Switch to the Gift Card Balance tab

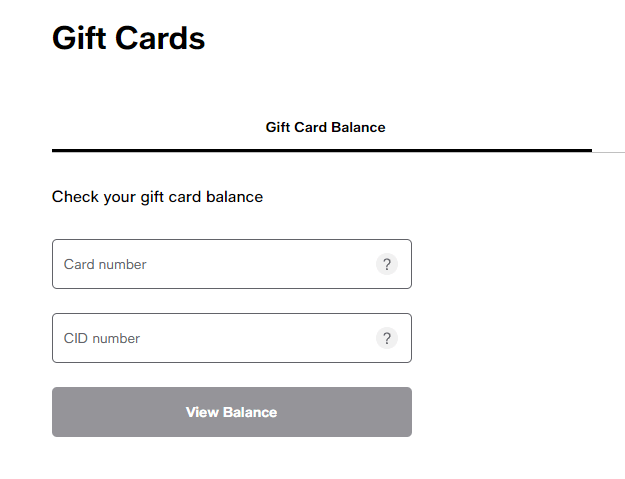pyautogui.click(x=325, y=128)
